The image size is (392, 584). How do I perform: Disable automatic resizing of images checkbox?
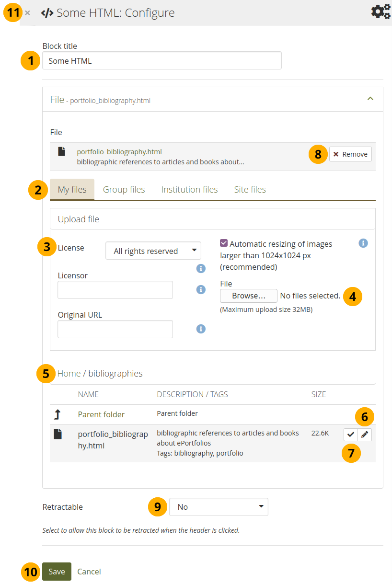click(224, 243)
